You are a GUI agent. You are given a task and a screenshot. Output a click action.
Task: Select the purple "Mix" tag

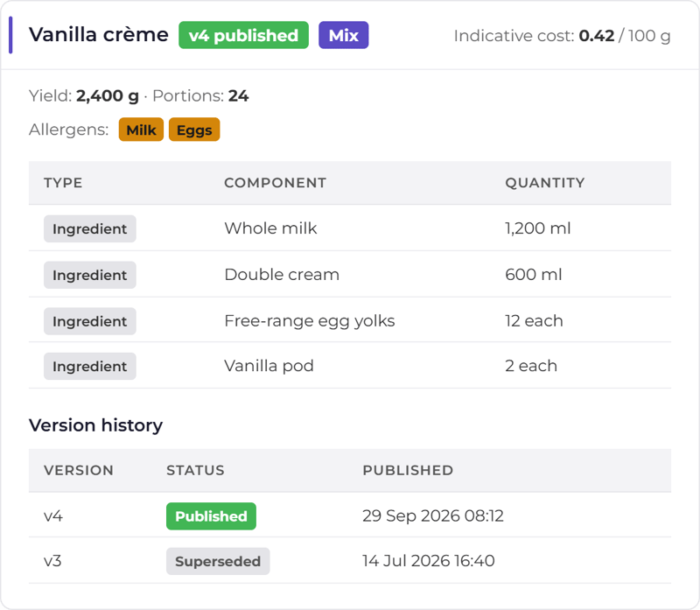tap(343, 35)
